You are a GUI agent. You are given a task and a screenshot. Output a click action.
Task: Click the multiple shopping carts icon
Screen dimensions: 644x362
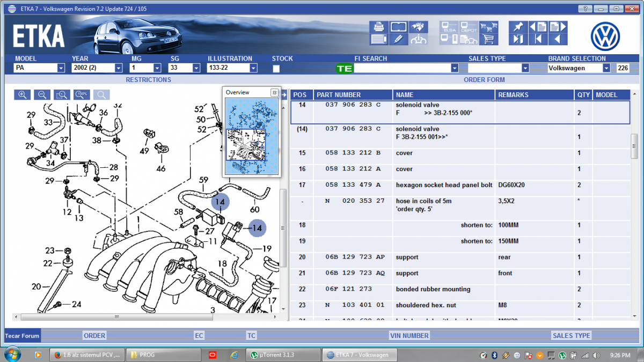tap(488, 27)
